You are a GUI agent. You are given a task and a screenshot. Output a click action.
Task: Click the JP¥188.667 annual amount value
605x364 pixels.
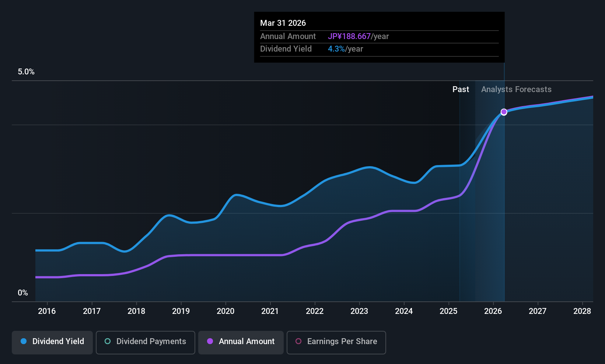(349, 36)
